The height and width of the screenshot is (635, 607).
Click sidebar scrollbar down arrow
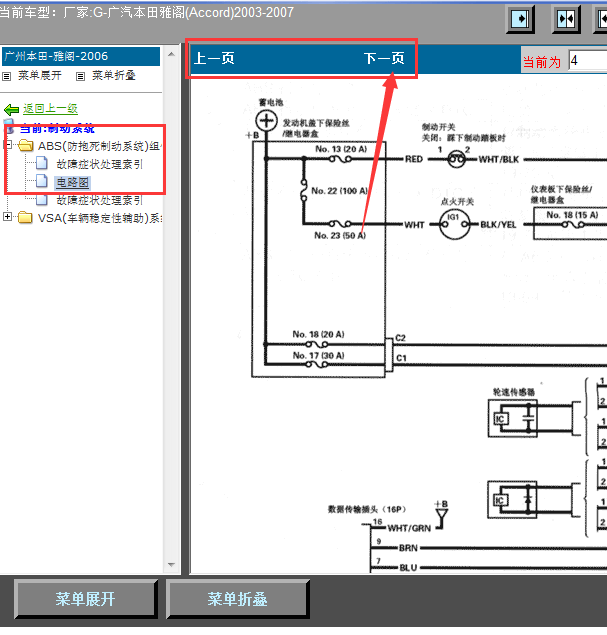[171, 565]
